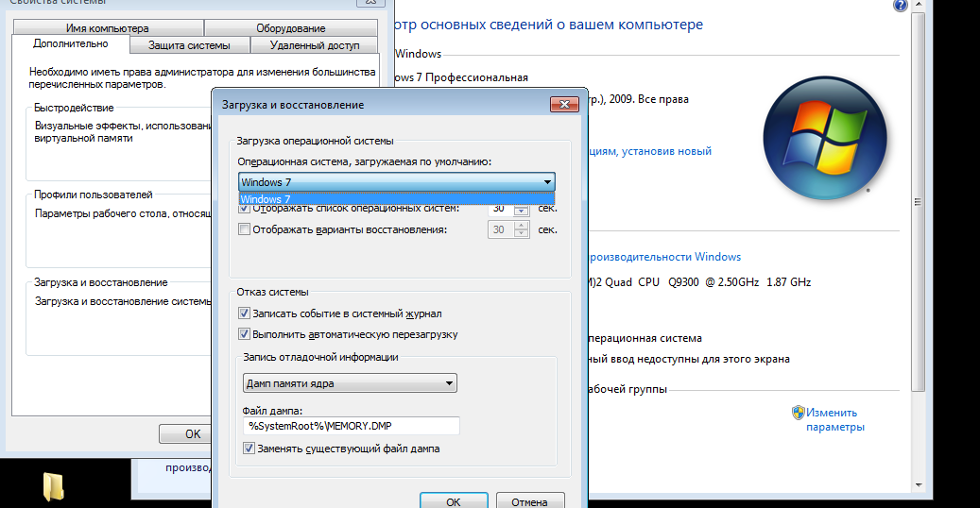Select Windows 7 in the dropdown list
980x508 pixels.
[x=396, y=198]
